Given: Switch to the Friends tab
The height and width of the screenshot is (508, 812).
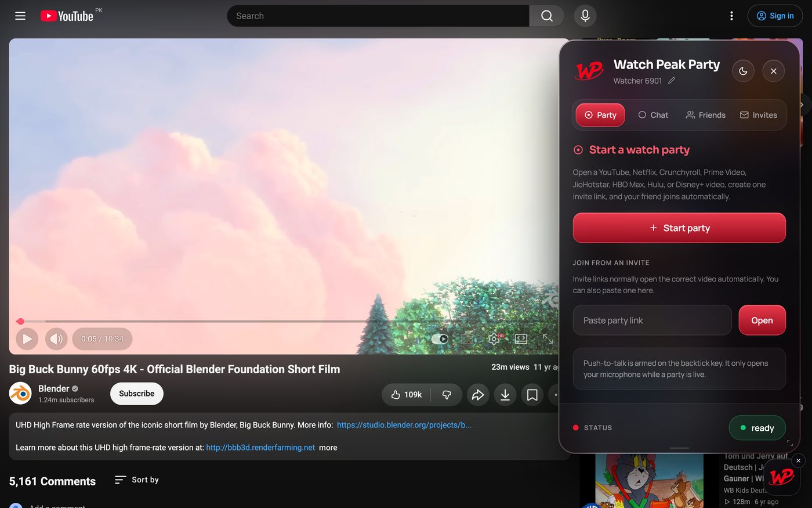Looking at the screenshot, I should [705, 115].
